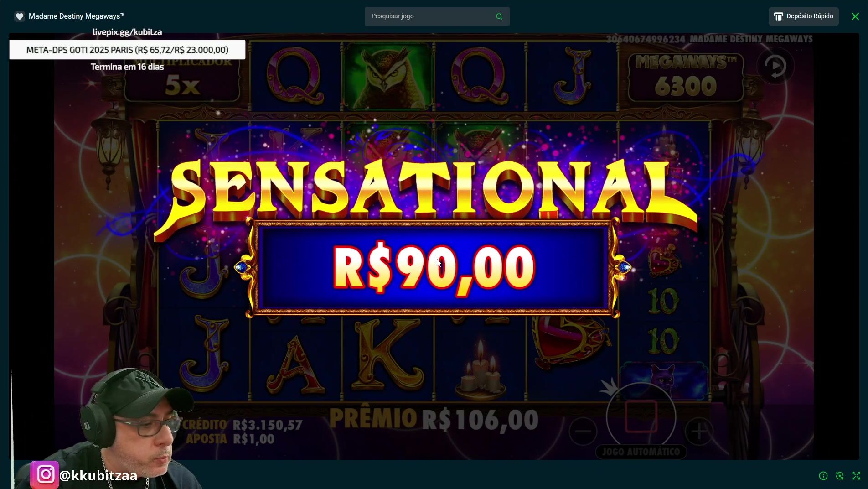Stop the spin with the red square button

[641, 416]
